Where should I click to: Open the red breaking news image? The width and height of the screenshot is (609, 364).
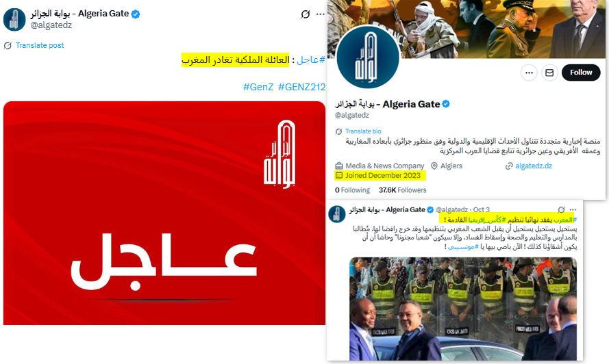(x=164, y=213)
